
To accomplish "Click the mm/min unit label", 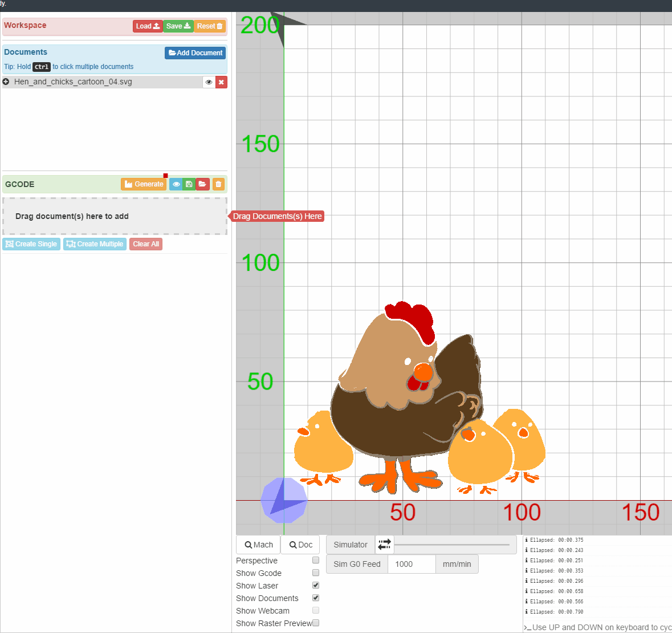I will click(457, 564).
